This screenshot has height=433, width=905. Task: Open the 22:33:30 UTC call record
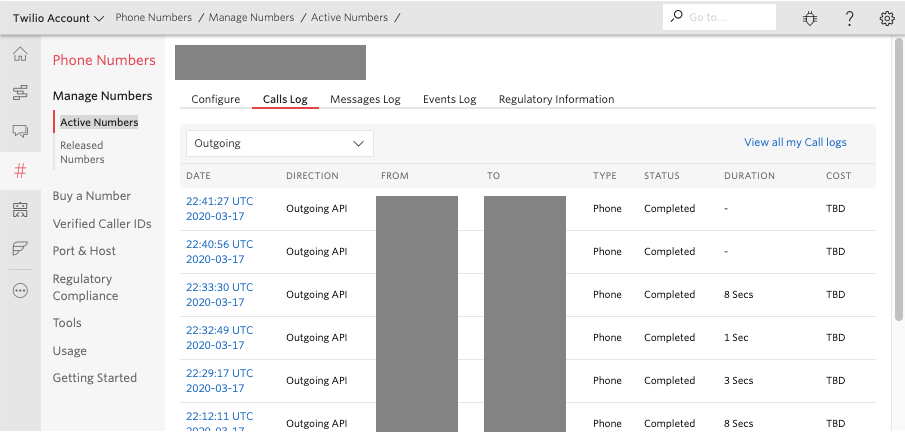click(219, 294)
